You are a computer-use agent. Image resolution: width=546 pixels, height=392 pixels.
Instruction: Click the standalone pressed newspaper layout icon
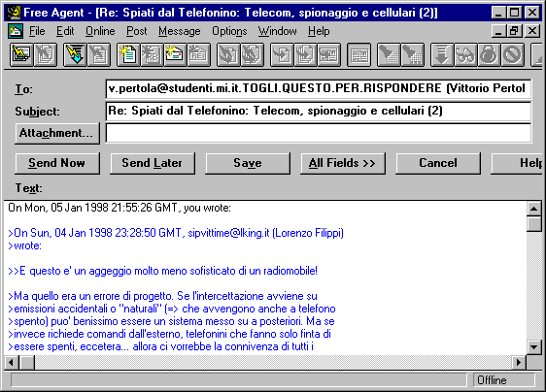point(359,54)
